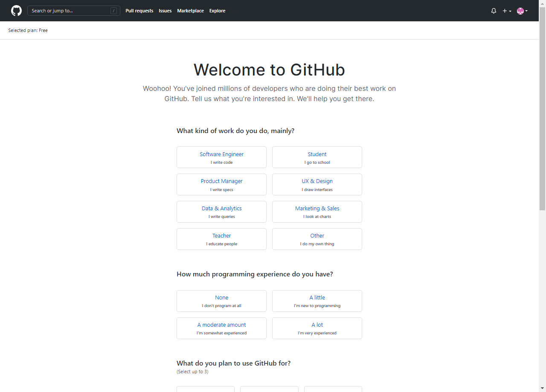Open the user avatar menu
Viewport: 546px width, 392px height.
[522, 11]
